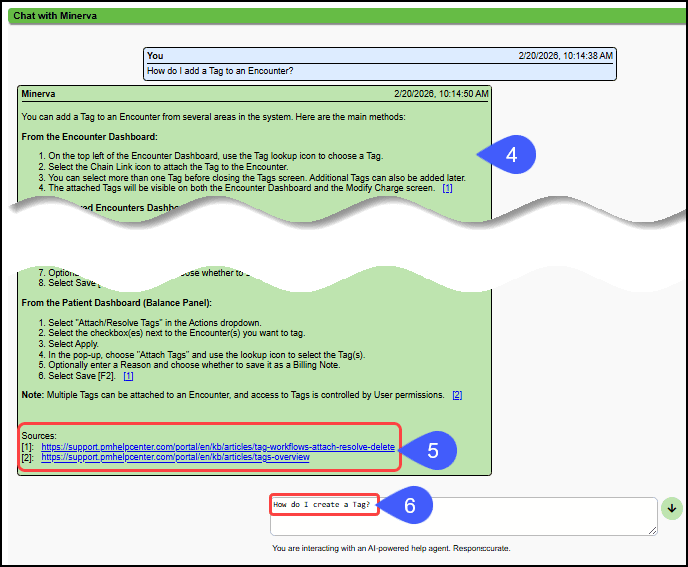Click citation [1] after Modify Charge screen step
Screen dimensions: 688x567
tap(447, 188)
